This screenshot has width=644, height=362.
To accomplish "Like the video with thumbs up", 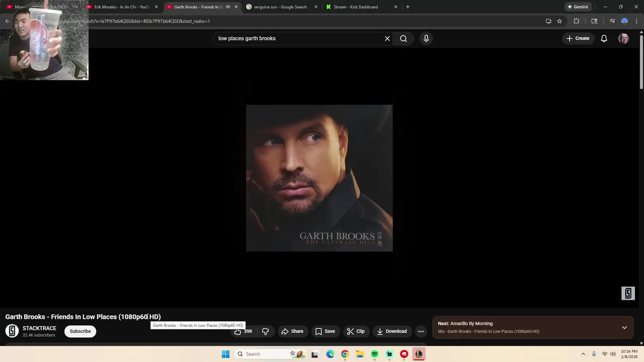I will pyautogui.click(x=244, y=331).
